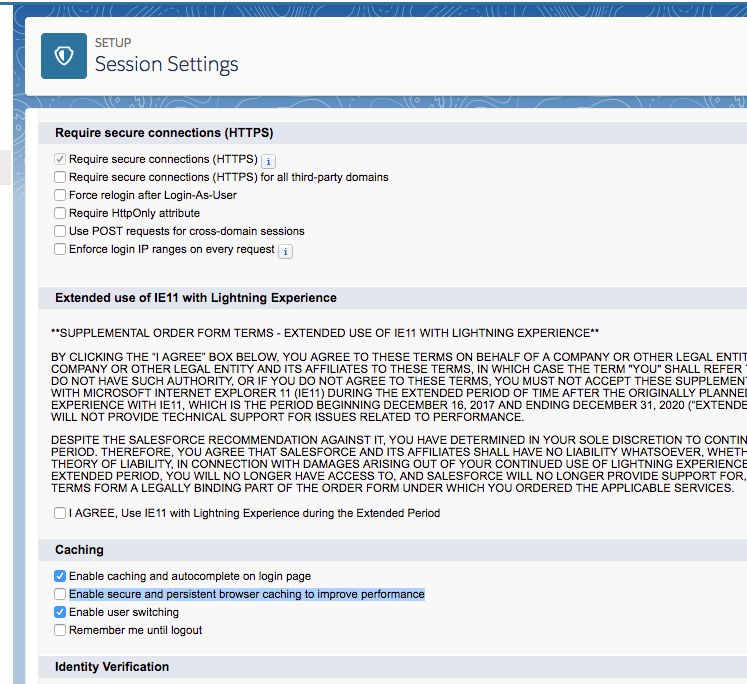Click the Remember me until logout label

136,630
